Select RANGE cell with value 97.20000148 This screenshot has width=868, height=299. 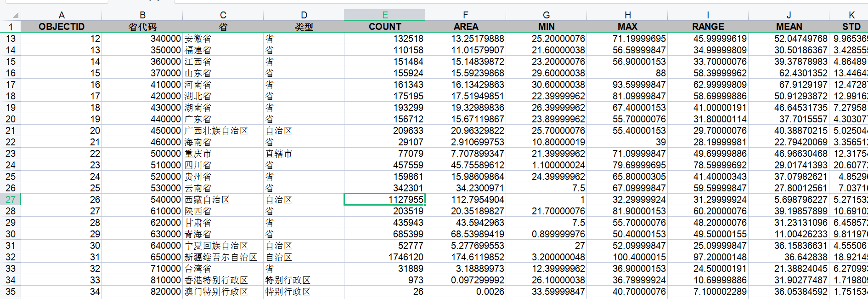708,257
